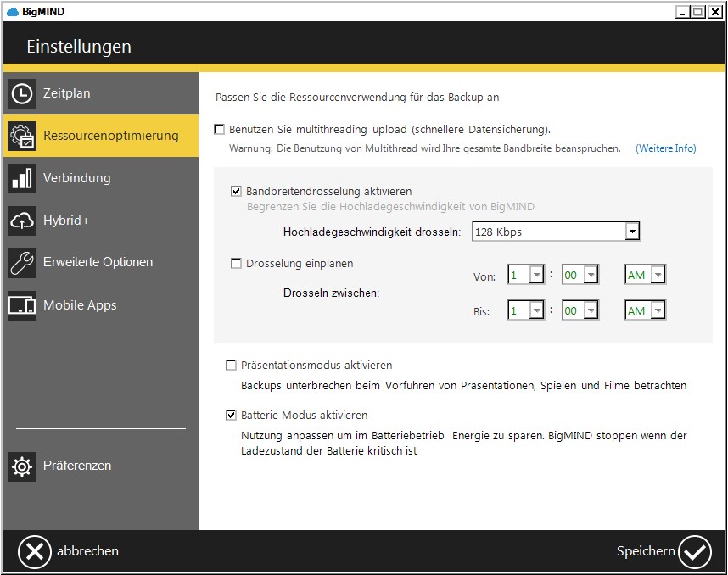Image resolution: width=728 pixels, height=575 pixels.
Task: Click the BigMIND cloud logo in title bar
Action: tap(13, 12)
